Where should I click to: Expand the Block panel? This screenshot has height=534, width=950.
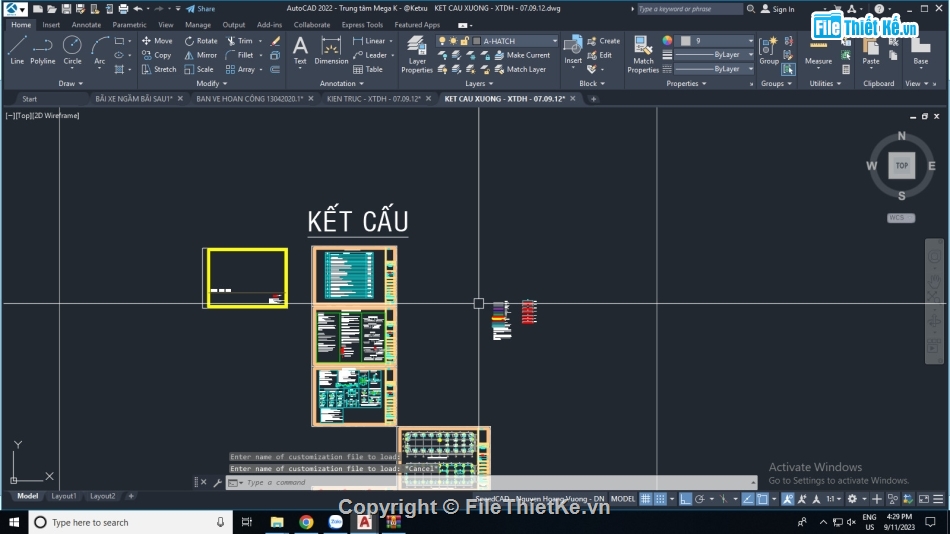pos(592,84)
